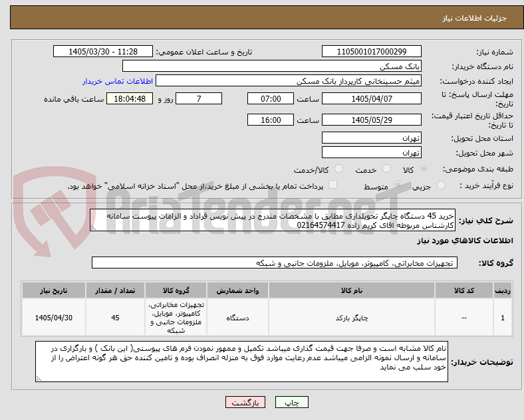This screenshot has height=420, width=524.
Task: Click the need date cell 1405/04/30
Action: pyautogui.click(x=54, y=318)
